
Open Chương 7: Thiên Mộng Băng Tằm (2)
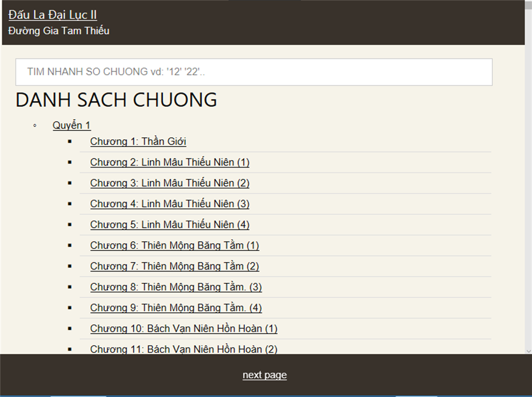pos(175,266)
